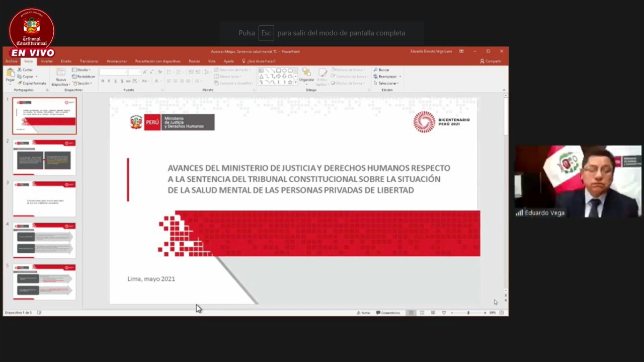The image size is (644, 362).
Task: Switch to the Animaciones tab
Action: [x=117, y=61]
